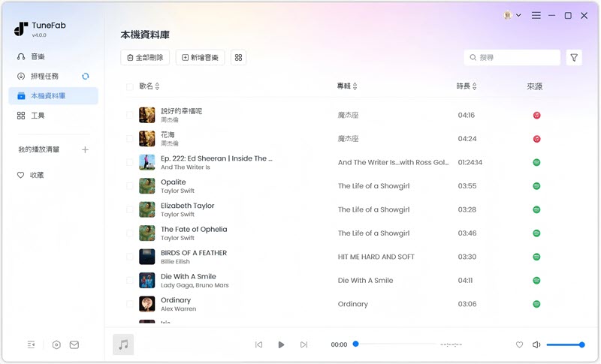The height and width of the screenshot is (364, 601).
Task: Check the box for BIRDS OF A FEATHER
Action: [130, 257]
